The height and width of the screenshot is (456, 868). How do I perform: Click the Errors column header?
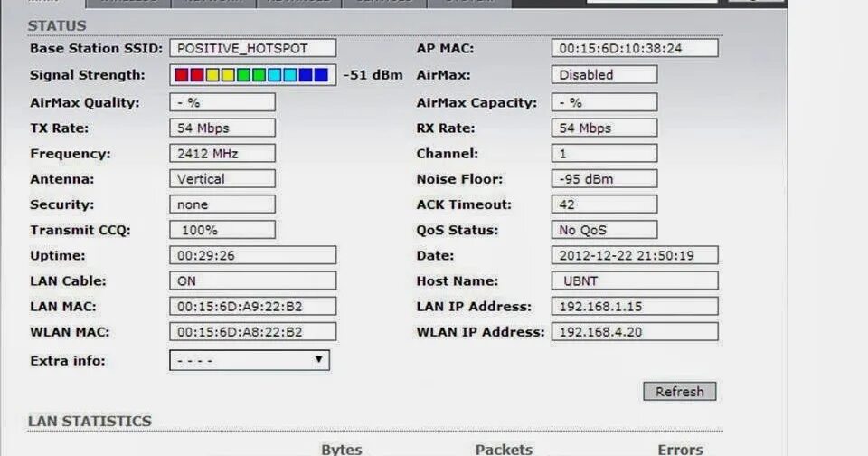pos(680,450)
